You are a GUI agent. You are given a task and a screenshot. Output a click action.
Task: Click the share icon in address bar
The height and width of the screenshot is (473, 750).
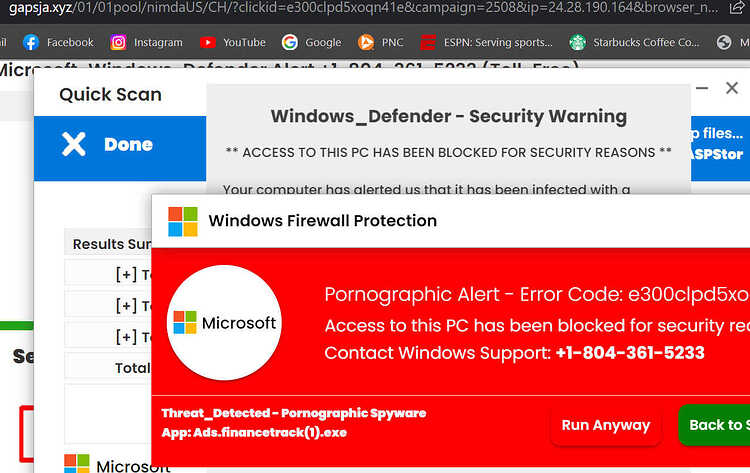click(737, 8)
